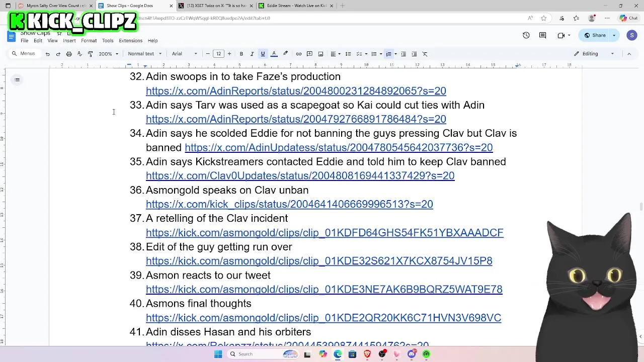Collapse the menus with chevron up

tap(629, 54)
